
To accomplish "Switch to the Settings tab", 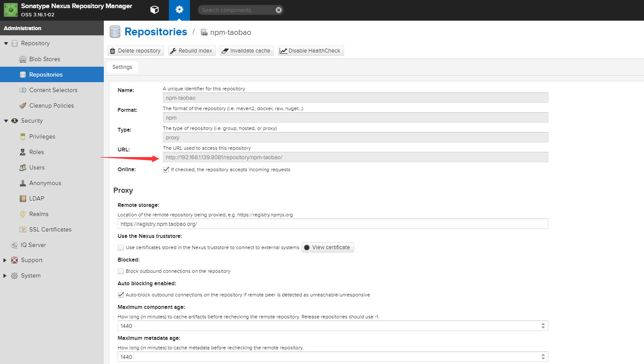I will point(122,67).
